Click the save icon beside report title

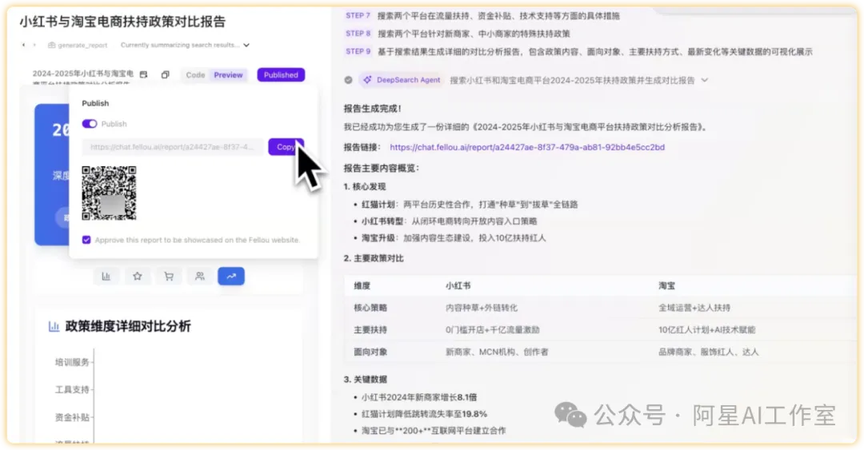[143, 75]
